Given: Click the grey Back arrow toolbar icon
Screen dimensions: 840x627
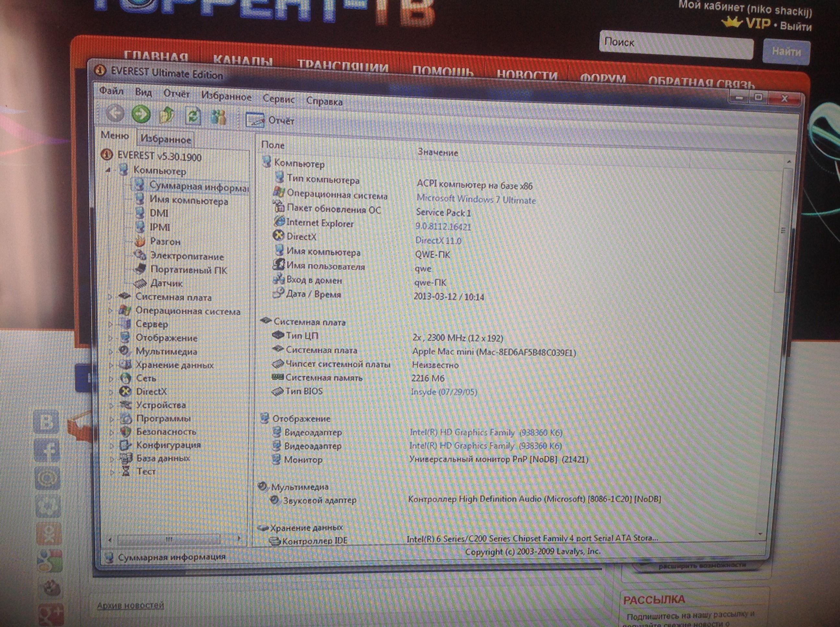Looking at the screenshot, I should tap(115, 113).
